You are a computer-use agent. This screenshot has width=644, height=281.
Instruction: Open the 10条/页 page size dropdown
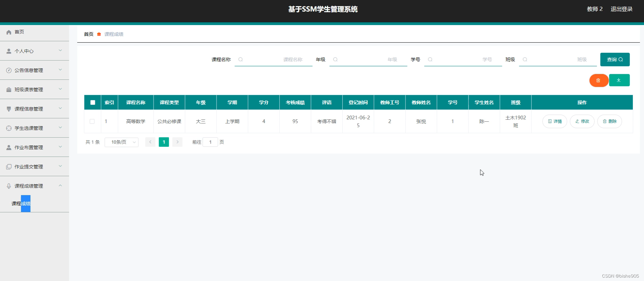[121, 142]
